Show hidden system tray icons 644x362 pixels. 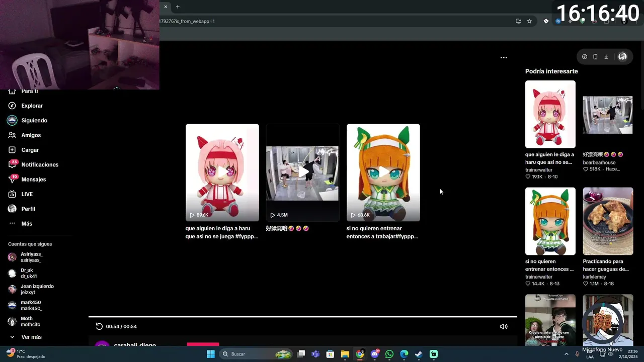click(x=567, y=354)
